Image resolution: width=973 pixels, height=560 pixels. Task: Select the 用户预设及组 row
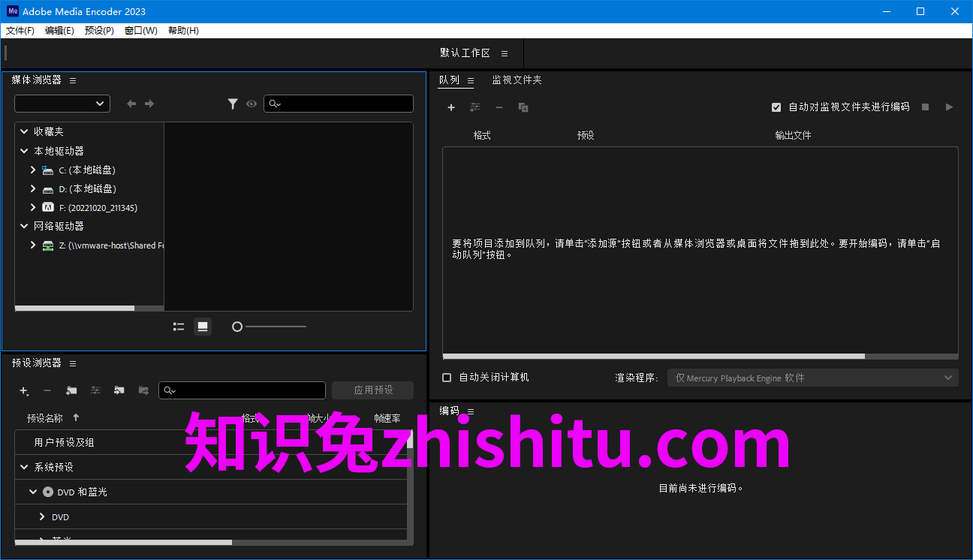211,442
